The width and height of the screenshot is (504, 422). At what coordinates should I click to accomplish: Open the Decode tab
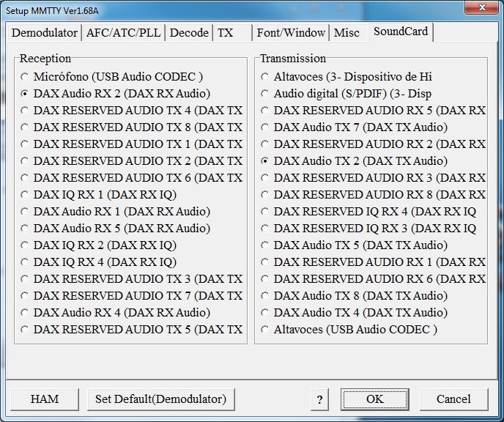coord(189,33)
